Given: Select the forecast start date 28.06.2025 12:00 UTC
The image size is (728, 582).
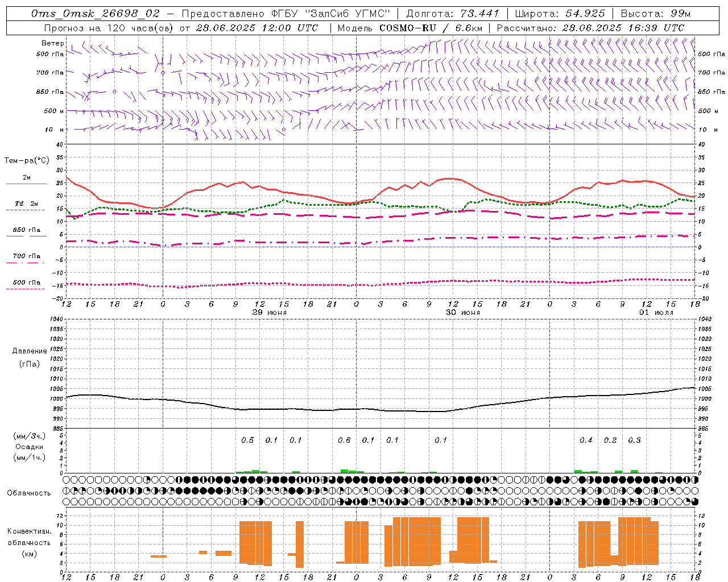Looking at the screenshot, I should click(257, 28).
